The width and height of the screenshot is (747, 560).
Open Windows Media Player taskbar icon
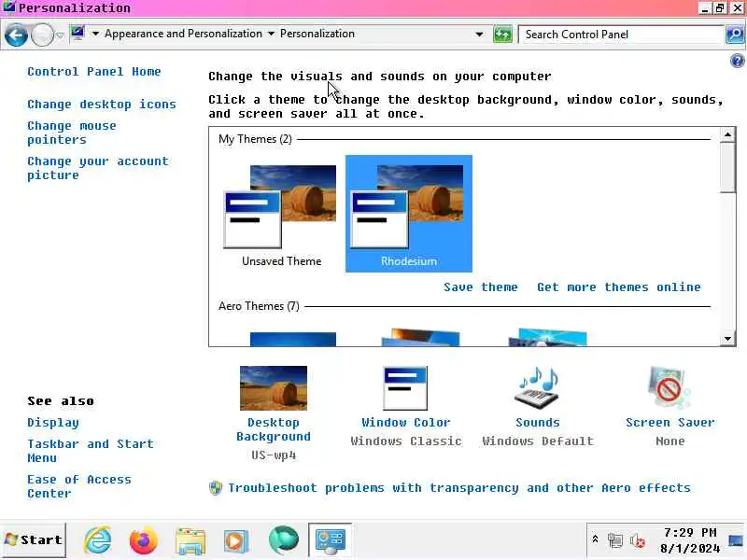(236, 541)
